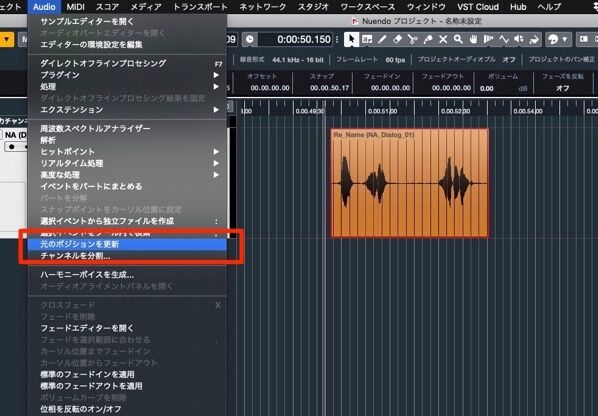Click the window layout icon at toolbar right
This screenshot has width=598, height=416.
(x=584, y=39)
